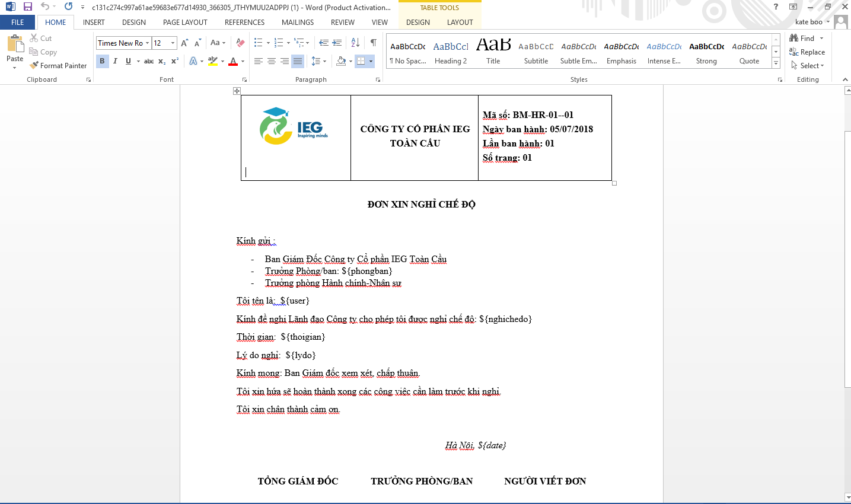This screenshot has width=851, height=504.
Task: Switch to the MAILINGS ribbon tab
Action: [297, 22]
